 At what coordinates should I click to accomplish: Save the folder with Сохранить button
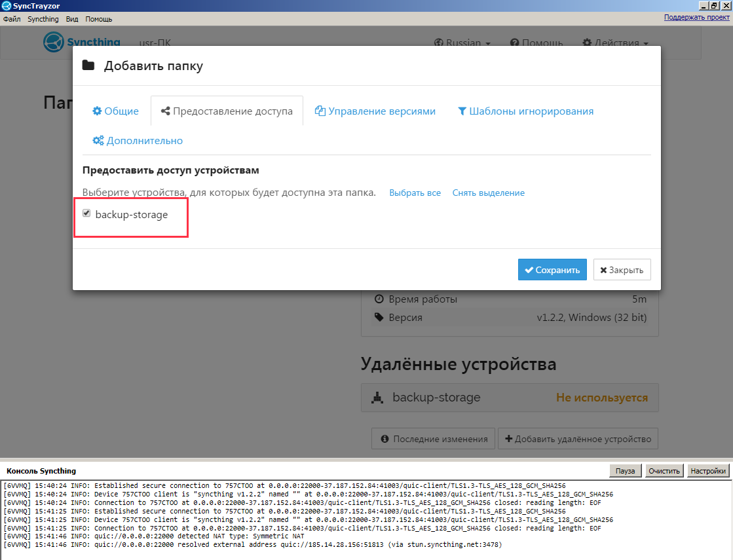[552, 270]
